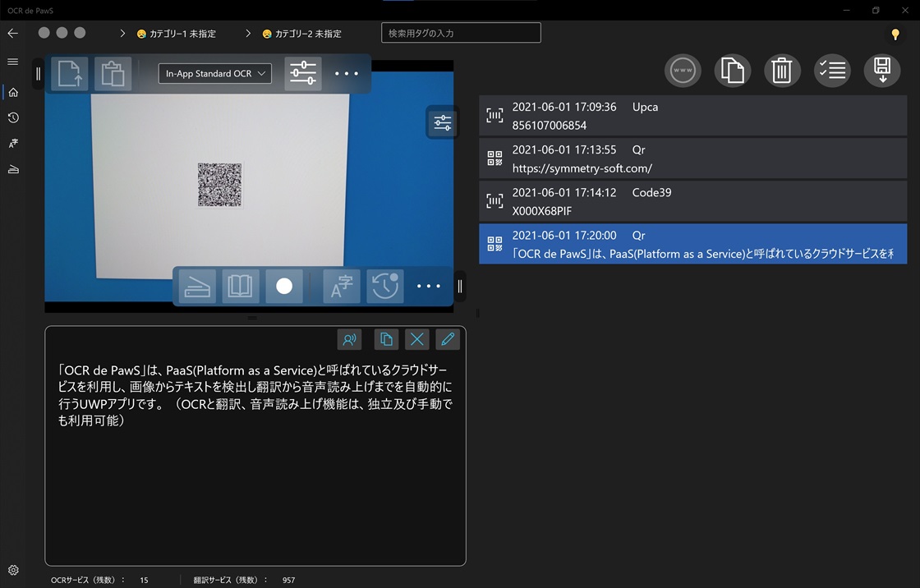Image resolution: width=920 pixels, height=588 pixels.
Task: Click the copy documents round button
Action: point(732,71)
